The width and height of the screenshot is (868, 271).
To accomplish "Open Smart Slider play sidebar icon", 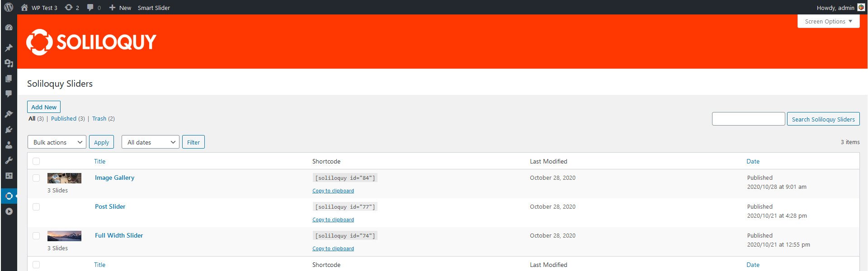I will tap(9, 211).
